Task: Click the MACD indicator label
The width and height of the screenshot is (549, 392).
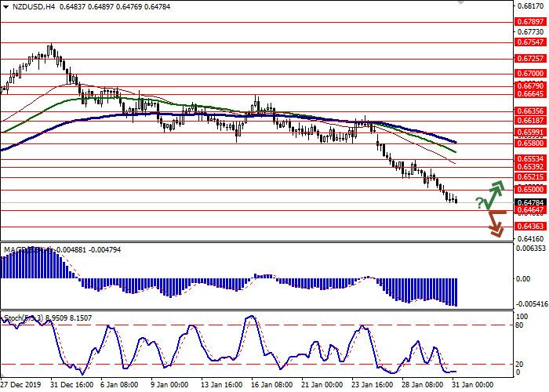Action: pos(17,250)
